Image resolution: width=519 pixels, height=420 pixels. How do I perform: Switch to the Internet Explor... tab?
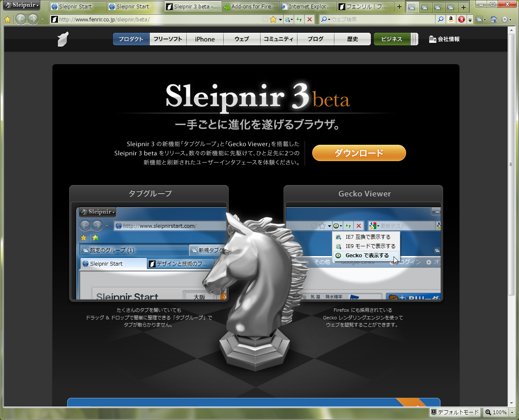point(308,7)
